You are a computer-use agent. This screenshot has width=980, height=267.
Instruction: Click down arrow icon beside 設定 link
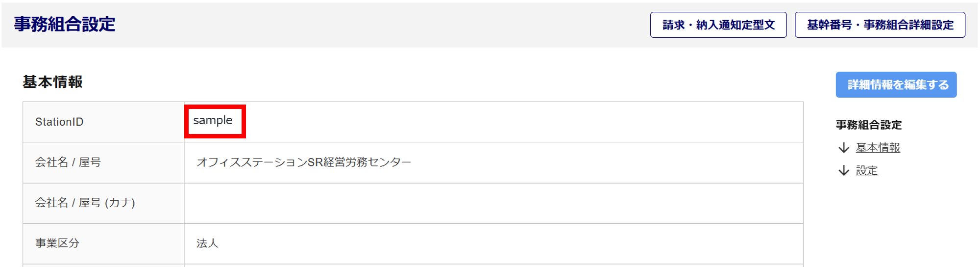point(843,170)
